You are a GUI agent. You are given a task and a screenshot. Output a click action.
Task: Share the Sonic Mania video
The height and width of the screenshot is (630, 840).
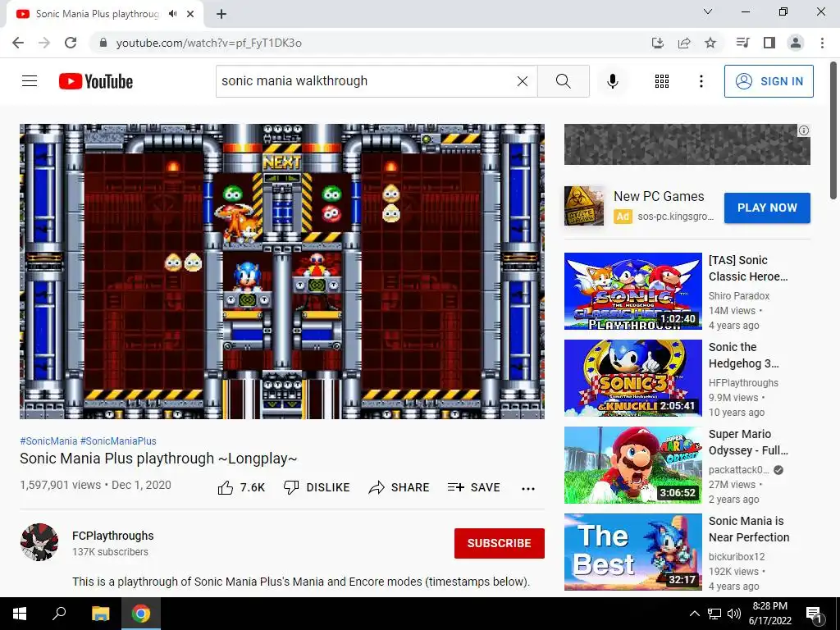click(399, 487)
